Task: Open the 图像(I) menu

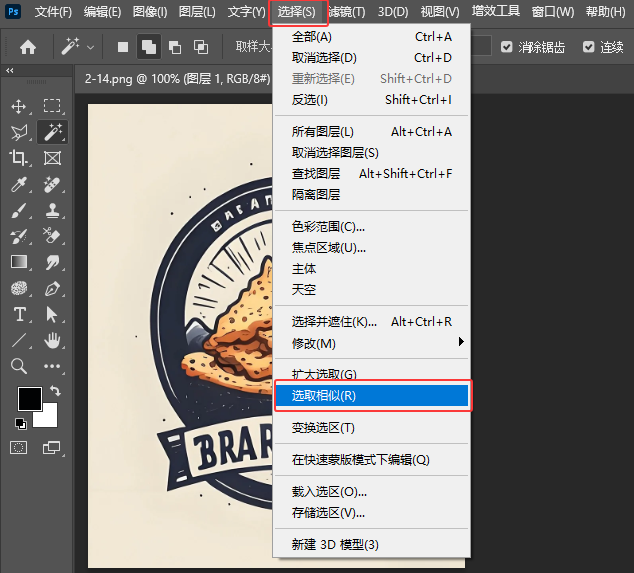Action: (150, 12)
